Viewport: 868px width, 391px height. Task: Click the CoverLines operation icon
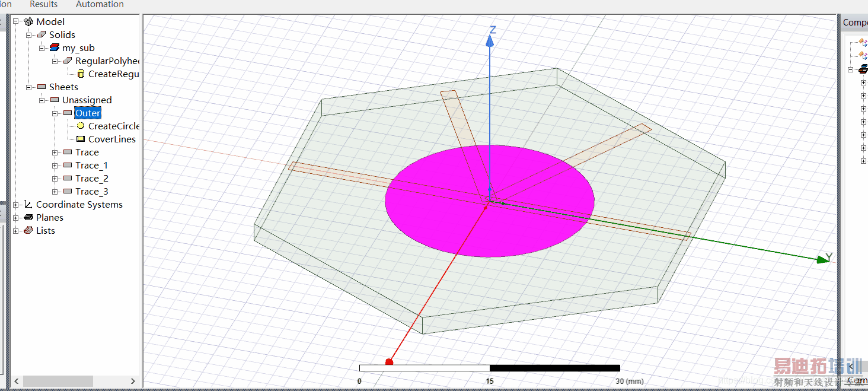click(81, 139)
